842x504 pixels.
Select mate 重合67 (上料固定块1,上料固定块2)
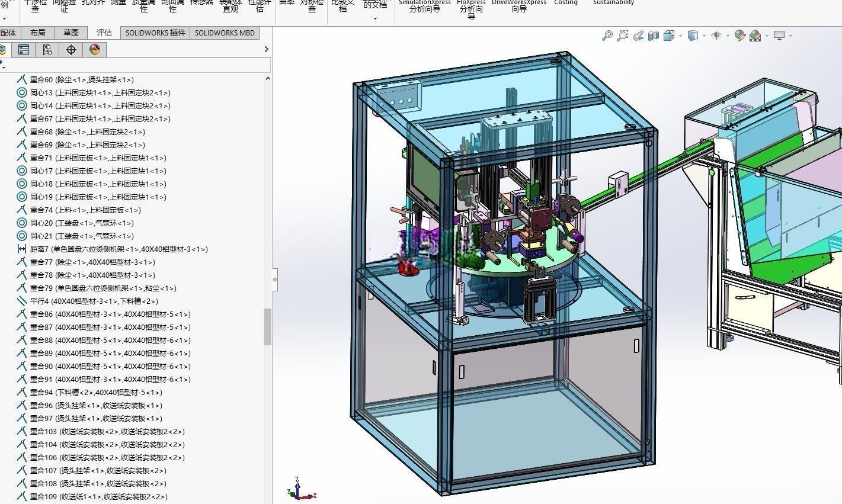point(100,118)
